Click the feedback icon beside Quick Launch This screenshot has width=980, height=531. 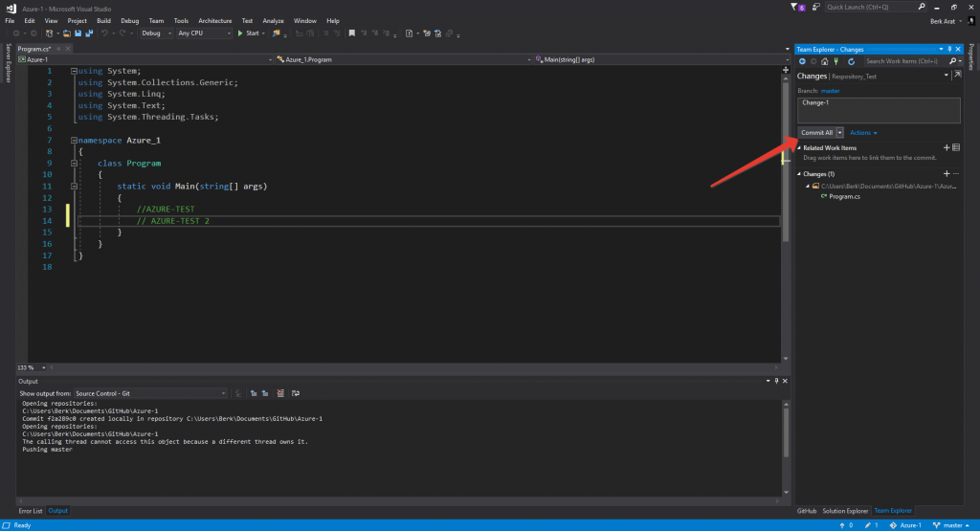click(815, 7)
